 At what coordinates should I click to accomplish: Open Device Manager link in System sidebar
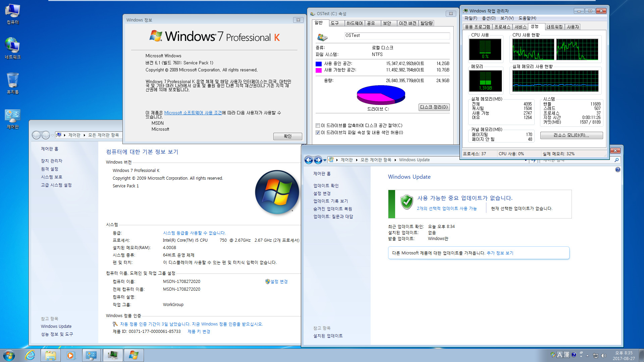click(x=51, y=161)
